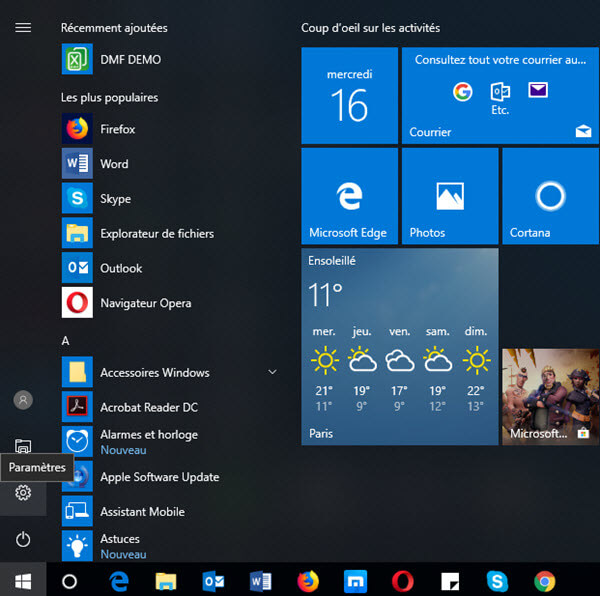Open Navigateur Opera from the app list
The width and height of the screenshot is (600, 596).
[145, 303]
